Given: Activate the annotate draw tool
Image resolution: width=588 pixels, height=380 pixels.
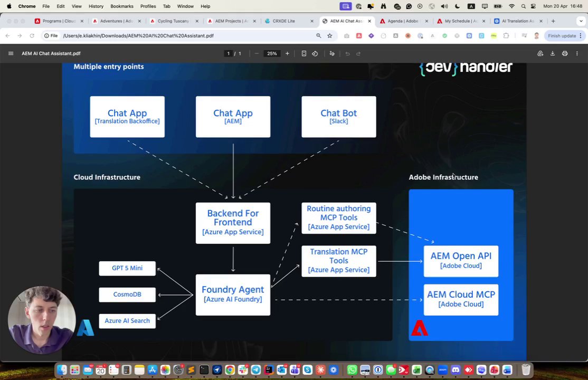Looking at the screenshot, I should [332, 53].
